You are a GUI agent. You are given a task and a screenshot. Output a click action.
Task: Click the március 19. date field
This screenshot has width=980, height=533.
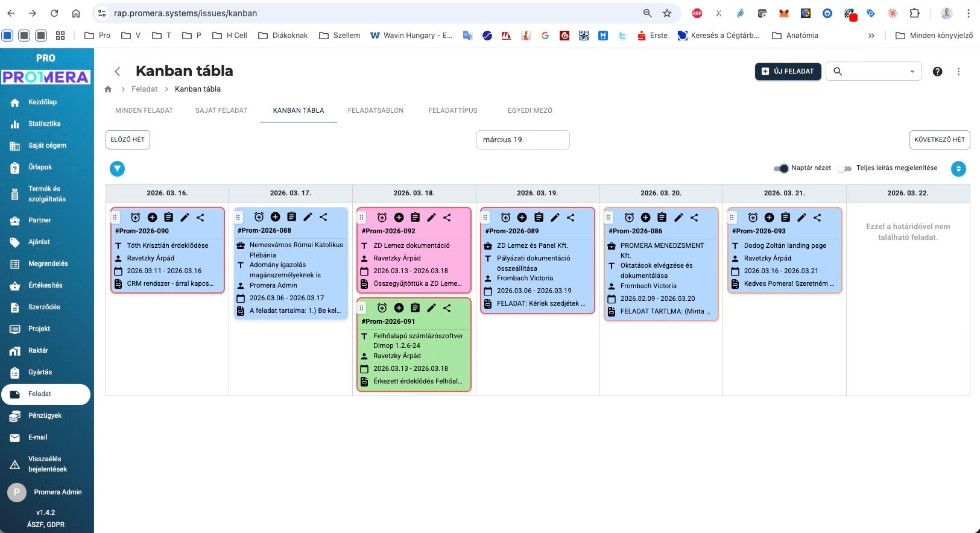pos(522,140)
